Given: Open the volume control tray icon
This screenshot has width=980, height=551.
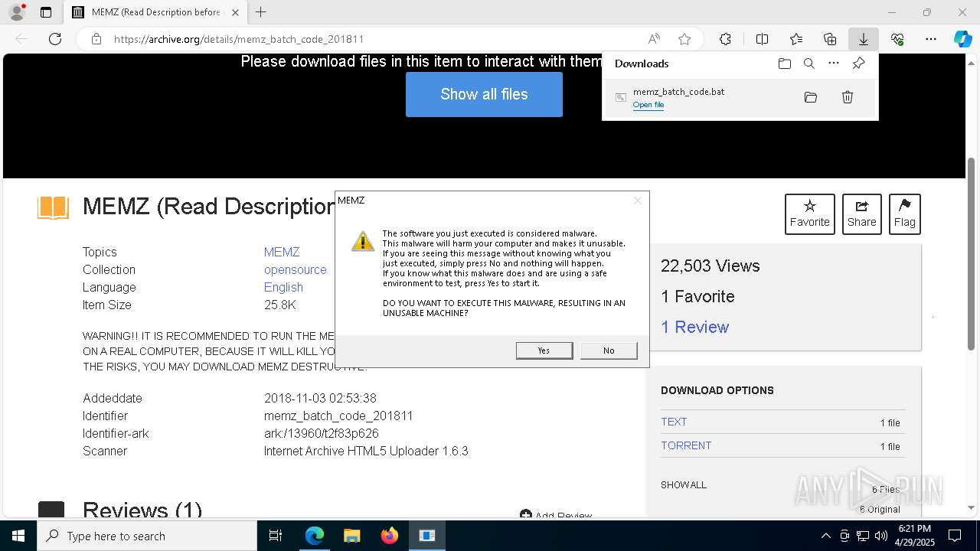Looking at the screenshot, I should [x=881, y=536].
